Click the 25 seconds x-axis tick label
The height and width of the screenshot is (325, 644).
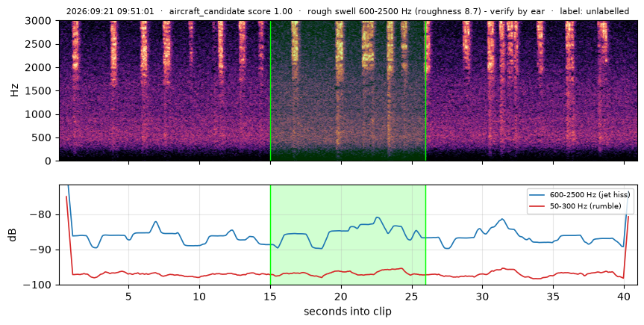pyautogui.click(x=412, y=296)
